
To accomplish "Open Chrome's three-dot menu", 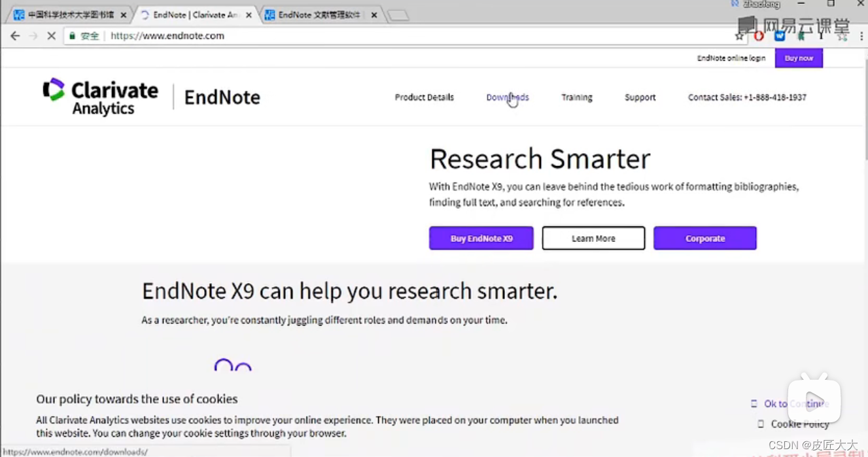I will (860, 37).
